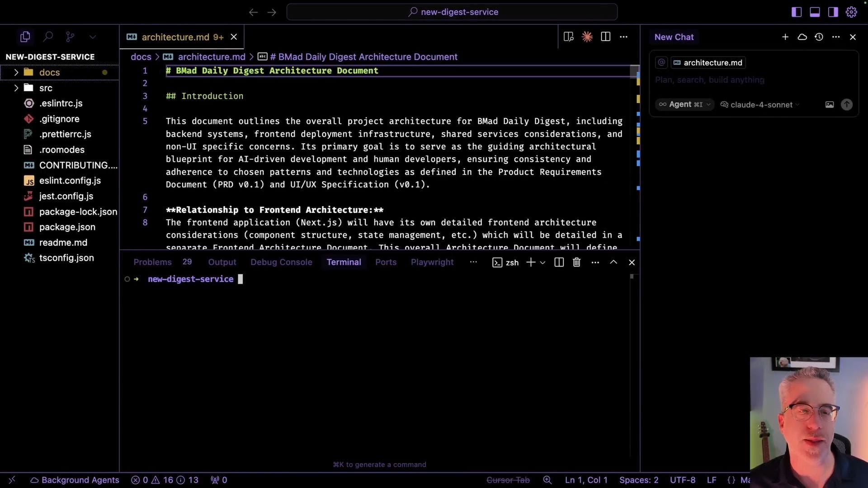Click Spaces: 2 indentation setting
The width and height of the screenshot is (868, 488).
click(x=638, y=480)
